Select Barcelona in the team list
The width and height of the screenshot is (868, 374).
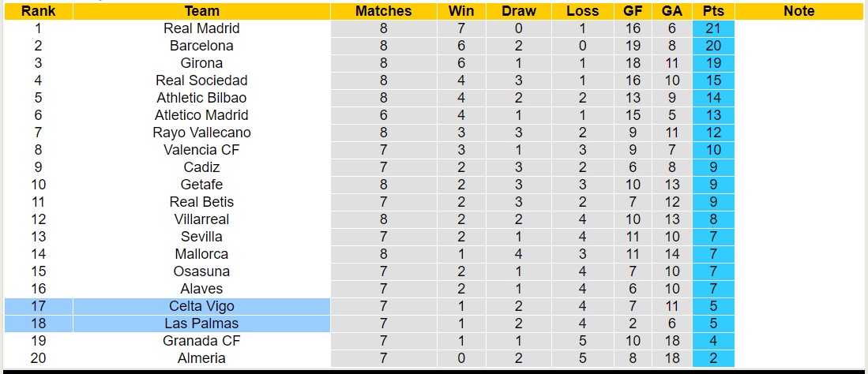[x=201, y=46]
